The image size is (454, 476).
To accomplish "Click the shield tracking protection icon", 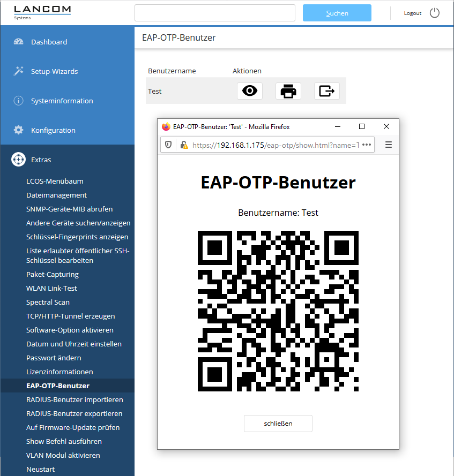I will pos(168,145).
